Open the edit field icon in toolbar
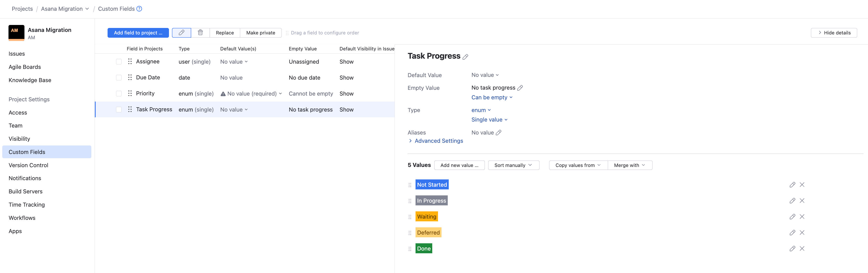The height and width of the screenshot is (273, 868). pos(181,33)
